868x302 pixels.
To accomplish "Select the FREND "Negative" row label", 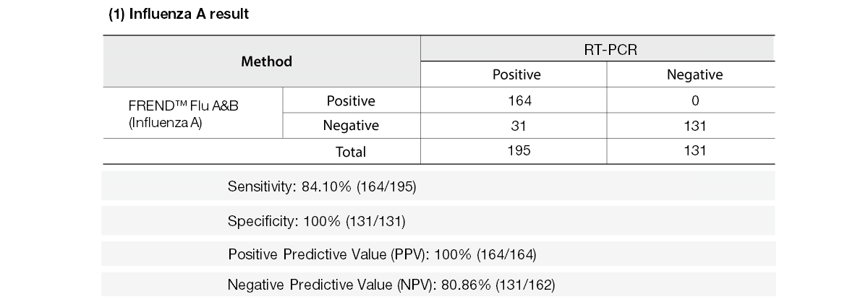I will click(351, 126).
